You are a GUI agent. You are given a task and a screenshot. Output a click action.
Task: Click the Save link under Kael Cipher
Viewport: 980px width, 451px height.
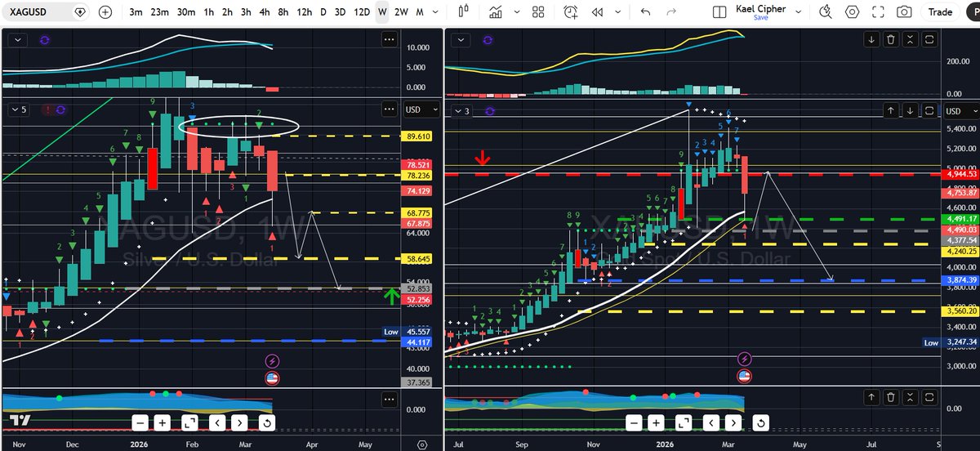760,17
